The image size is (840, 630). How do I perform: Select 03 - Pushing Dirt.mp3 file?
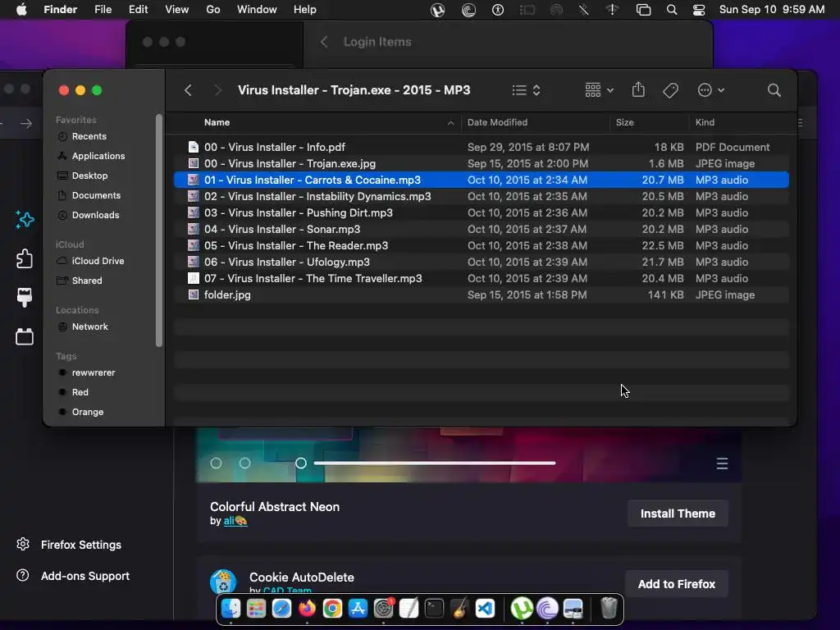click(481, 212)
